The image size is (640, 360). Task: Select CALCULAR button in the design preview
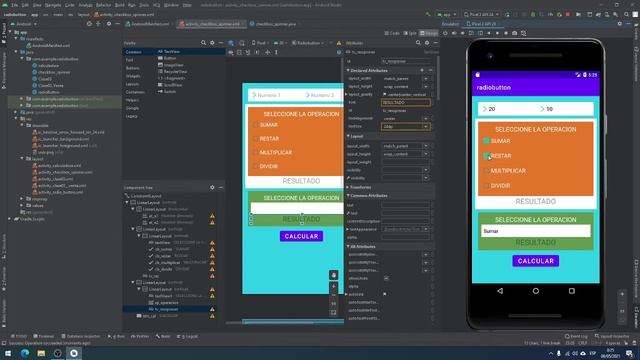301,236
